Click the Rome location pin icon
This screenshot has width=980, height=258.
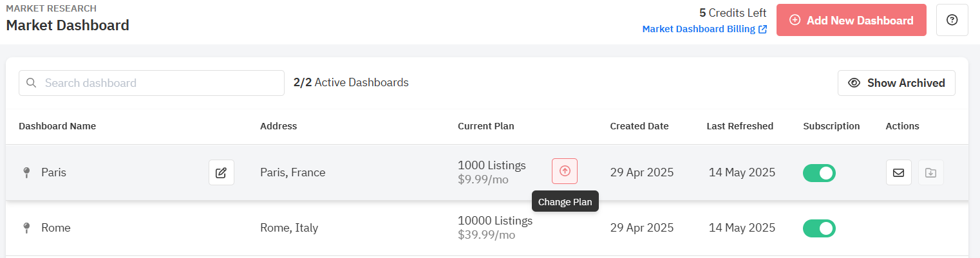(26, 228)
